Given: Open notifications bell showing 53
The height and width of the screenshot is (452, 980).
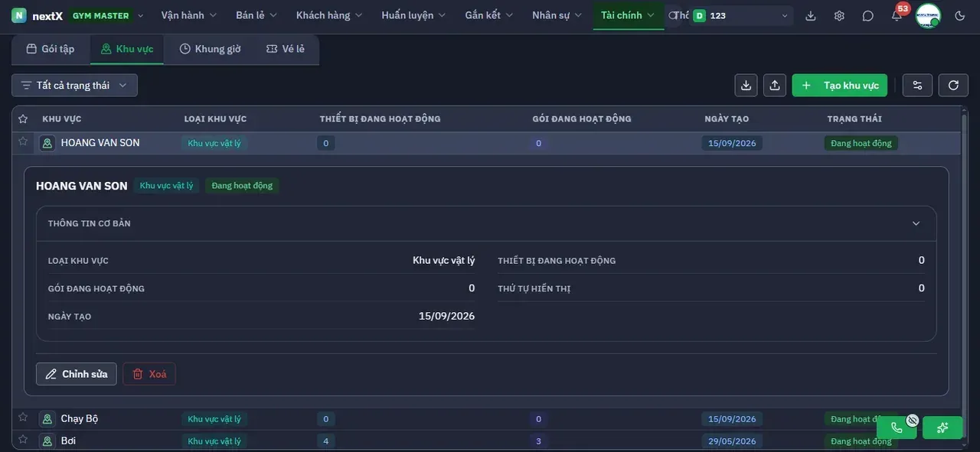Looking at the screenshot, I should point(897,15).
